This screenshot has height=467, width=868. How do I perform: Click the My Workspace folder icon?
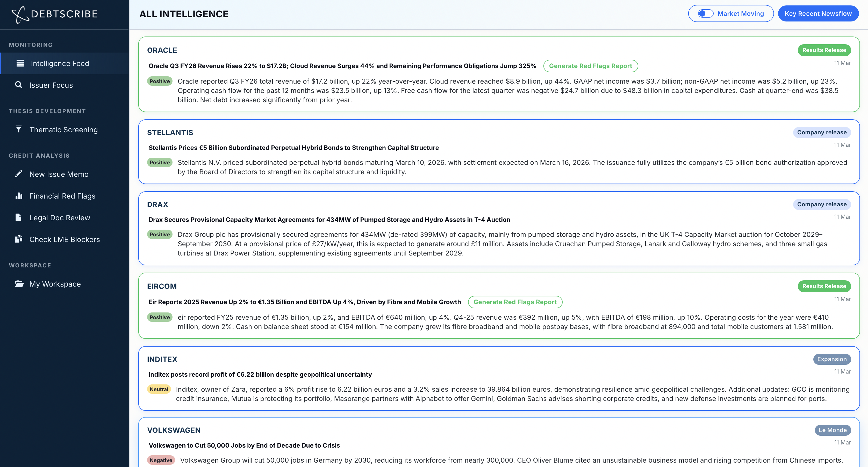pos(19,284)
